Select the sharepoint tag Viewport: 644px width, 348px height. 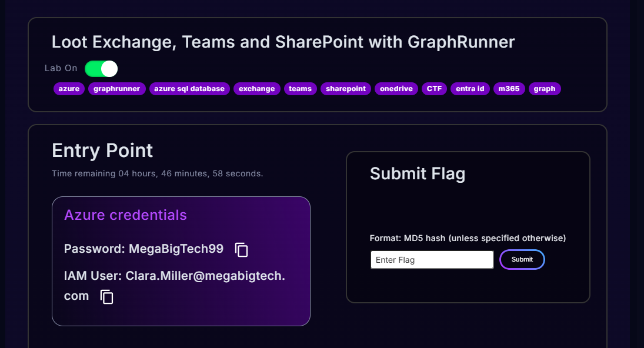tap(346, 89)
